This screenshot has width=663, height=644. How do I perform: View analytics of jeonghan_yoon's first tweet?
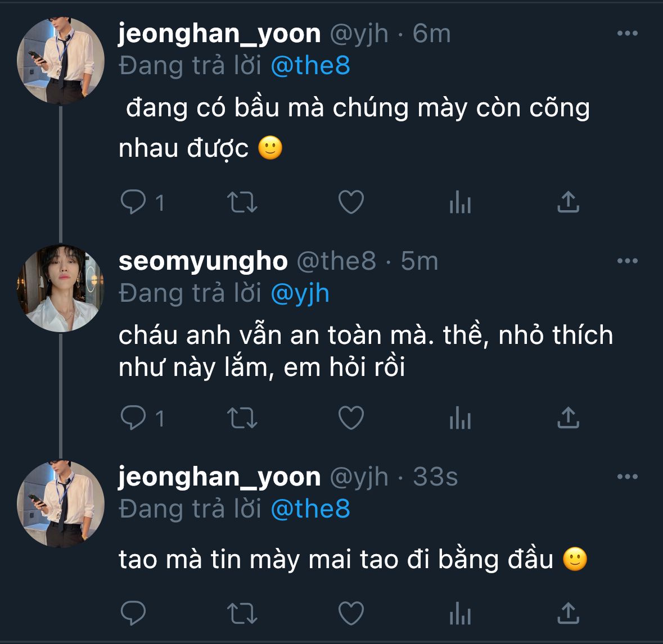pos(460,202)
